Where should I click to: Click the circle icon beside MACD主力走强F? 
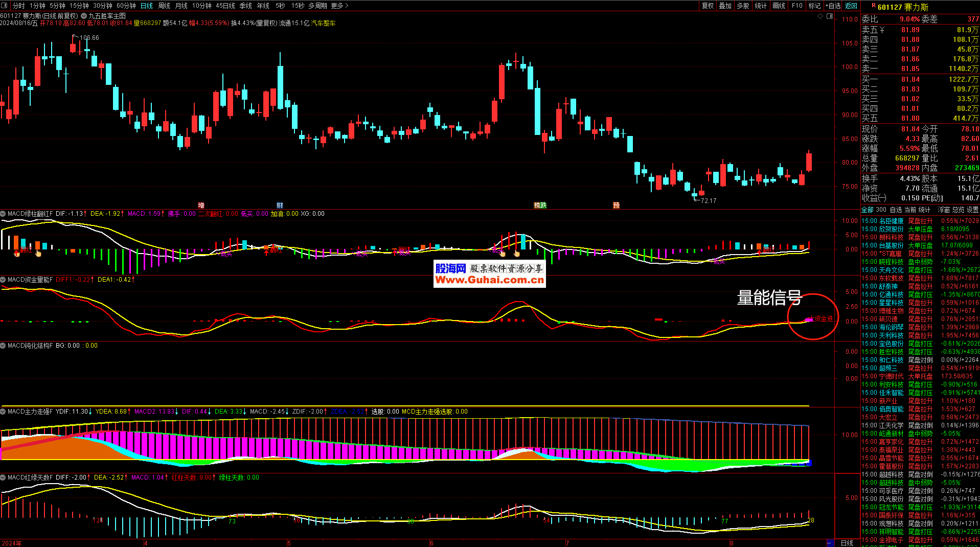[3, 412]
